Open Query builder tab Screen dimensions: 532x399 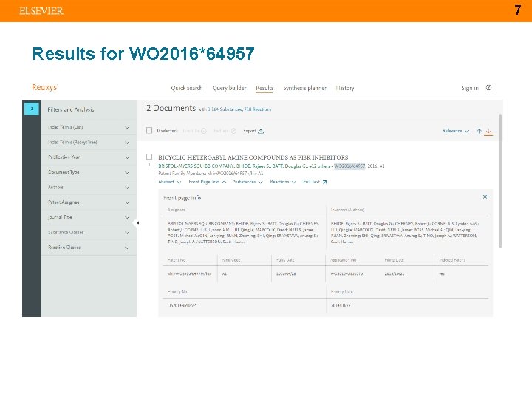(229, 88)
